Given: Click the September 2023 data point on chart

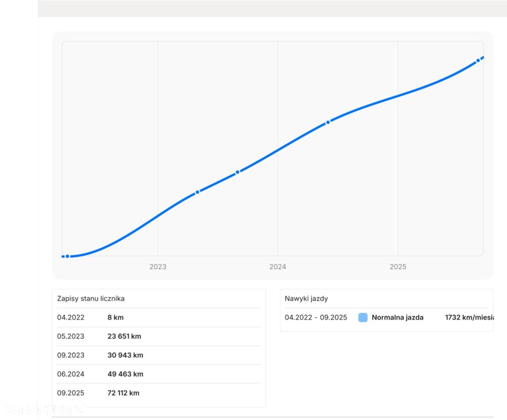Looking at the screenshot, I should click(x=238, y=172).
